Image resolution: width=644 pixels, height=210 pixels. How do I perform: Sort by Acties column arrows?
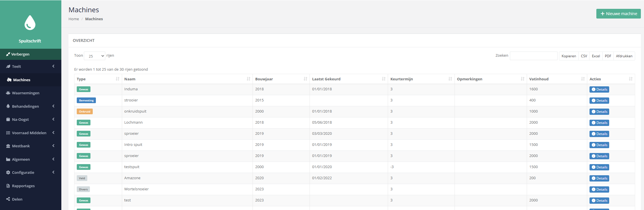pyautogui.click(x=631, y=79)
